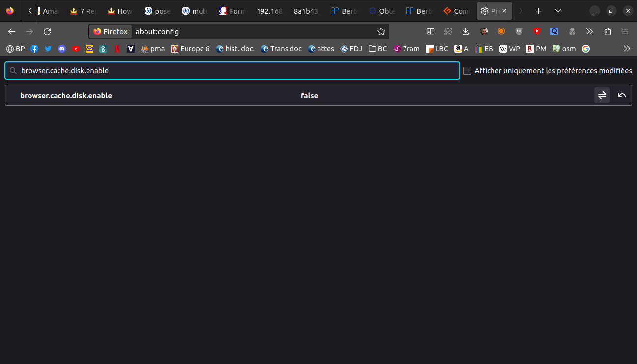The width and height of the screenshot is (637, 364).
Task: Close the Preferences tab
Action: (504, 11)
